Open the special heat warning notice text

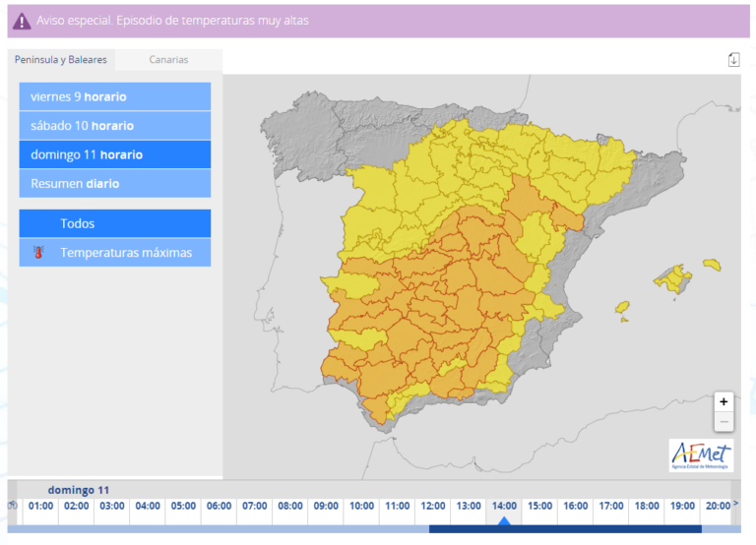click(172, 21)
